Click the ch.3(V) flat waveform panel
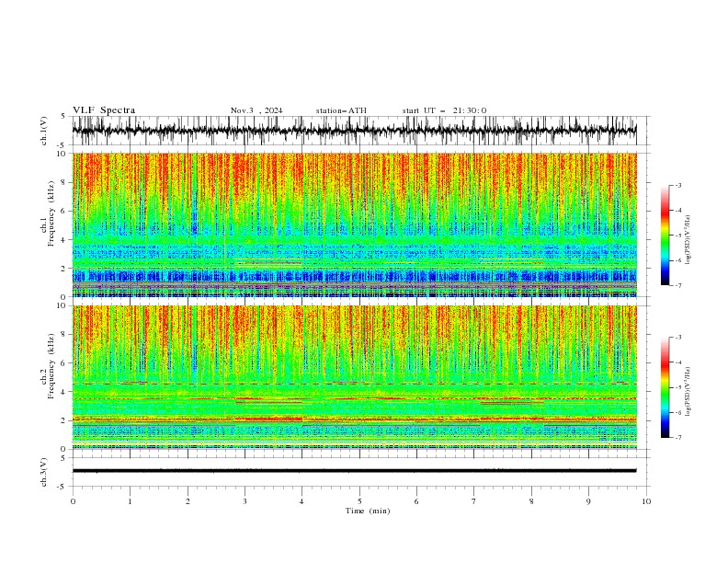728x563 pixels. tap(361, 472)
